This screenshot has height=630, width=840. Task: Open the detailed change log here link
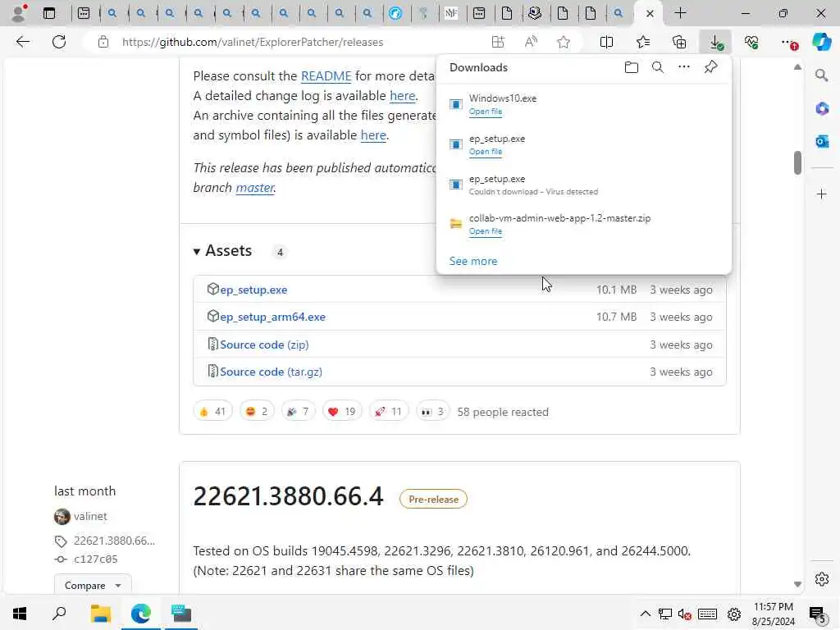click(x=402, y=96)
